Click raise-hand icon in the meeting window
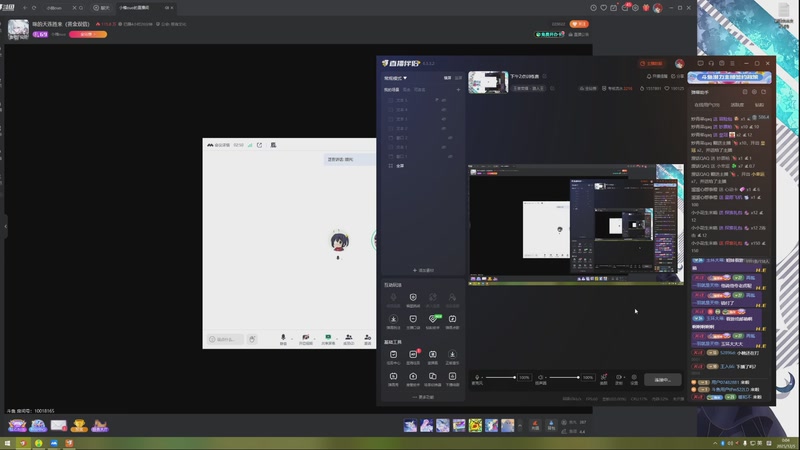 pyautogui.click(x=252, y=339)
